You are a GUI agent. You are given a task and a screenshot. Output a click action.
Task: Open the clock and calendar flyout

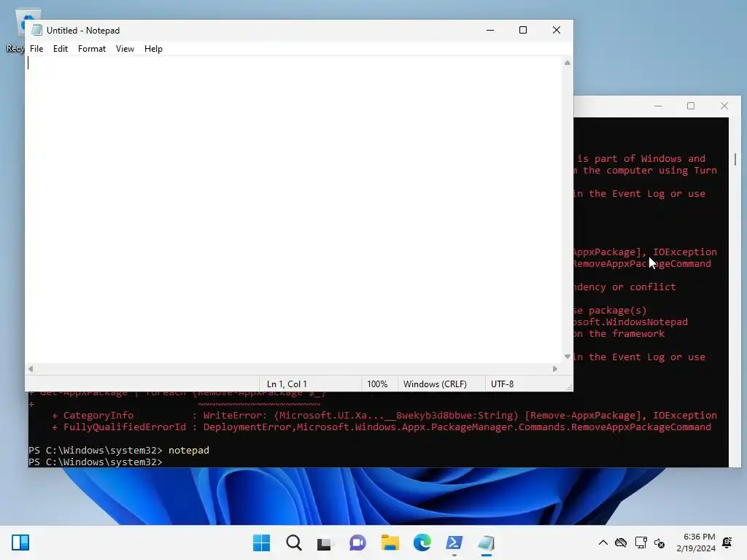(696, 542)
